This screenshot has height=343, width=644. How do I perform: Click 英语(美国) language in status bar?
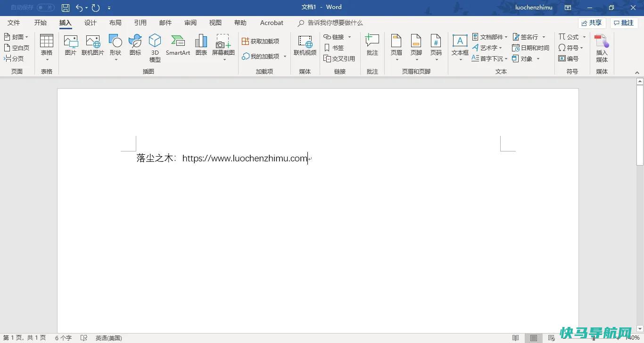click(108, 338)
